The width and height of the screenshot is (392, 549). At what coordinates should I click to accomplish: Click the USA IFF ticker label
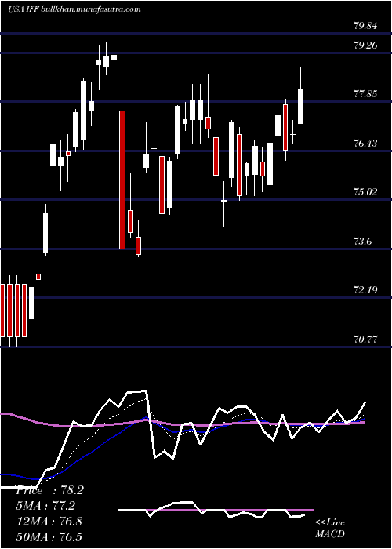pyautogui.click(x=24, y=9)
